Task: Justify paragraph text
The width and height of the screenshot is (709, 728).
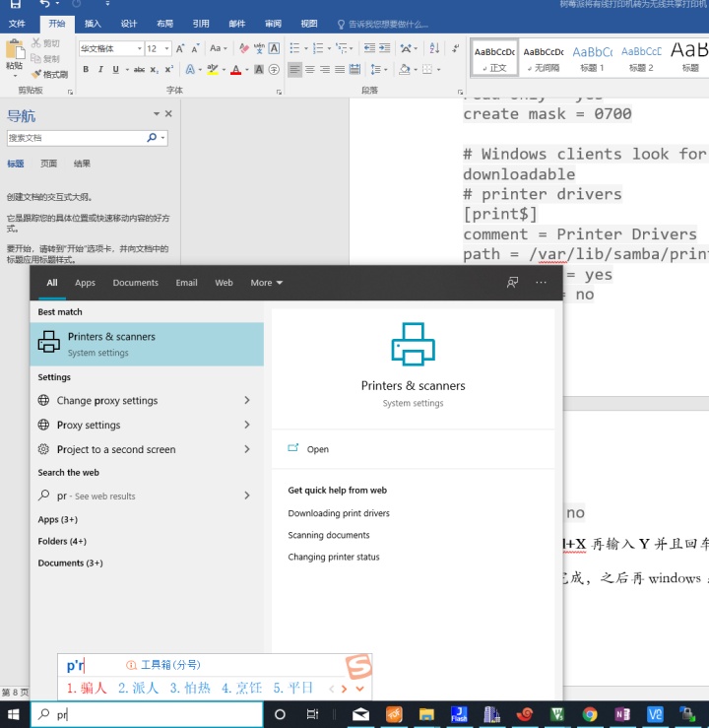Action: click(340, 70)
